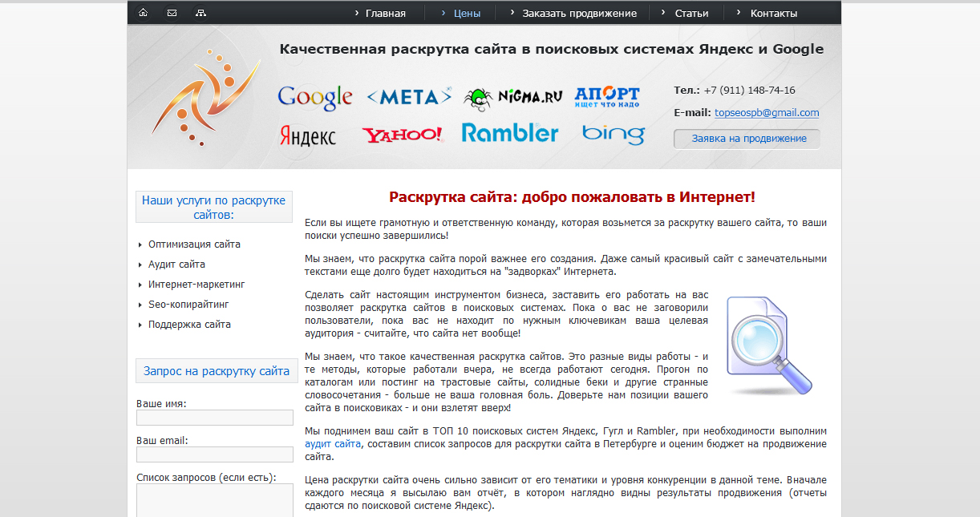Open Интернет-маркетинг service link
Screen dimensions: 980x517
pos(196,285)
